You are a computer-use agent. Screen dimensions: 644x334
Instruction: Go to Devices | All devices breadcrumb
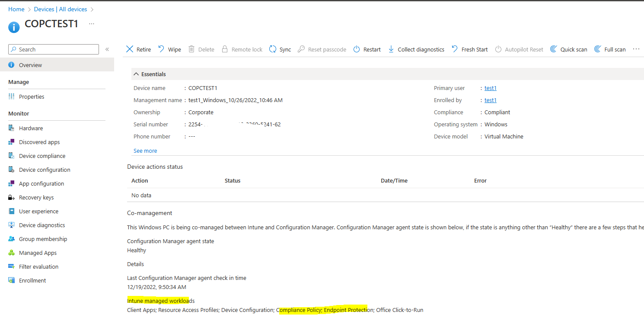coord(61,9)
